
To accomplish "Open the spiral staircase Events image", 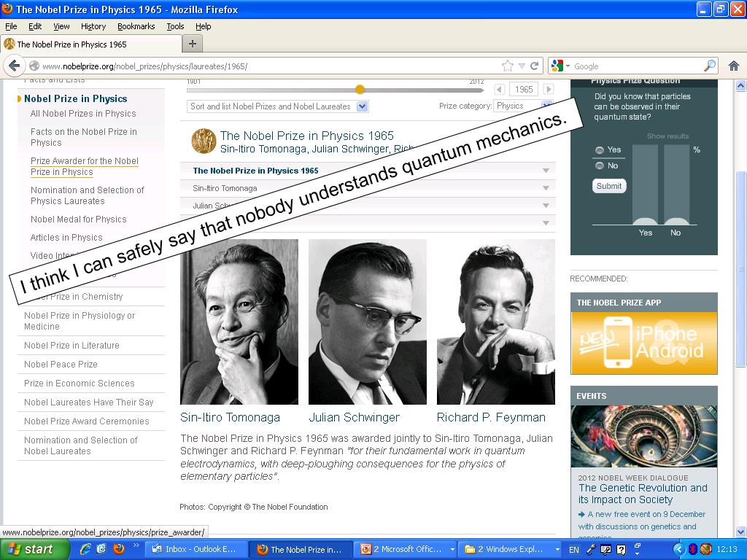I will tap(644, 436).
